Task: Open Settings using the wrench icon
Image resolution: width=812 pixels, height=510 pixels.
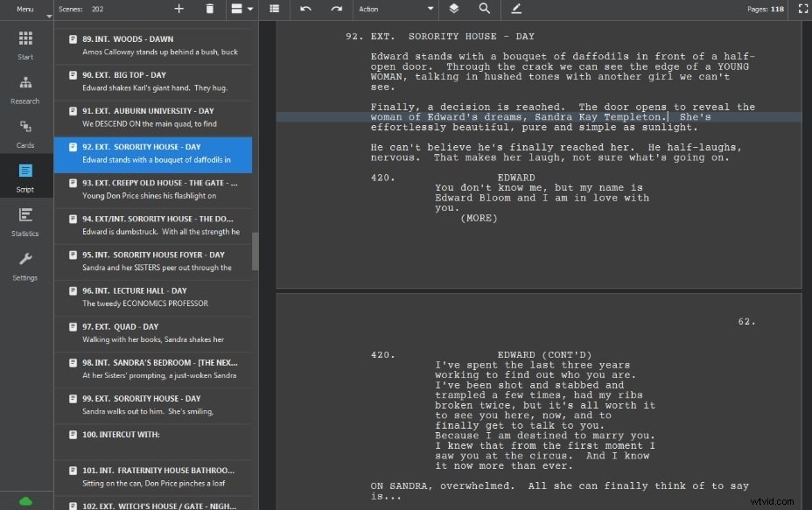Action: (24, 265)
